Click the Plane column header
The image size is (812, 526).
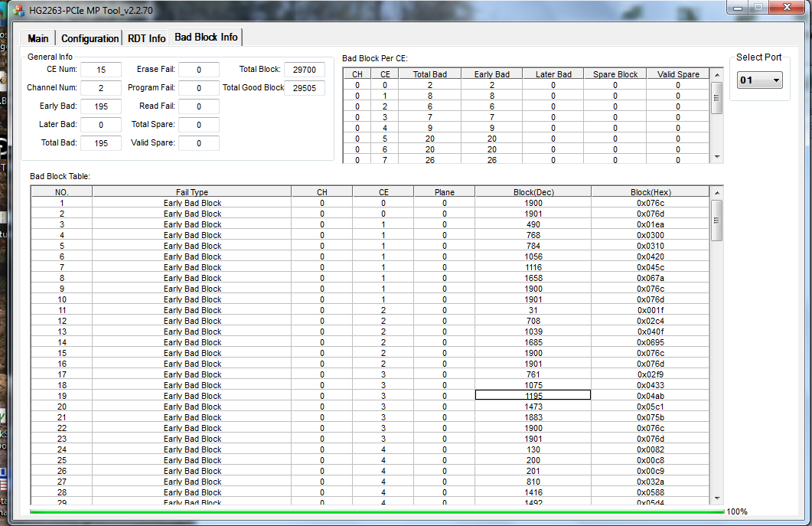pyautogui.click(x=445, y=191)
